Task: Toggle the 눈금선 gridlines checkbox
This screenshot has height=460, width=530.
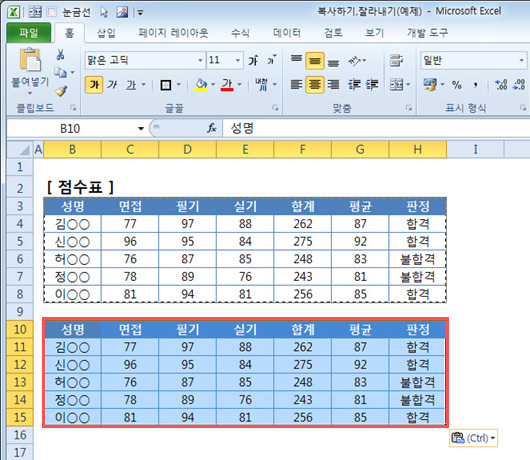Action: [x=52, y=12]
